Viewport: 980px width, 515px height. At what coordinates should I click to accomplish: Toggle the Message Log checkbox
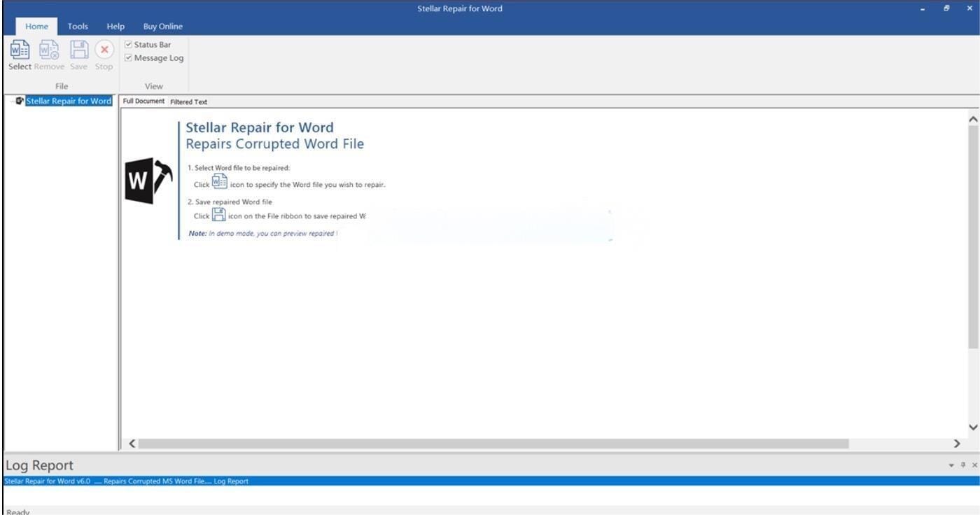(x=128, y=58)
